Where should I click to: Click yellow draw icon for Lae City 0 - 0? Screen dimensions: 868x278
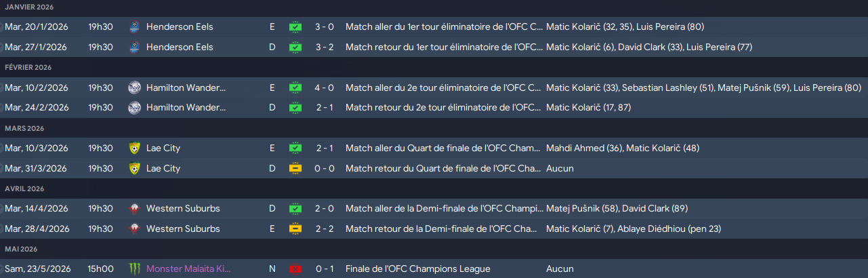click(x=295, y=168)
